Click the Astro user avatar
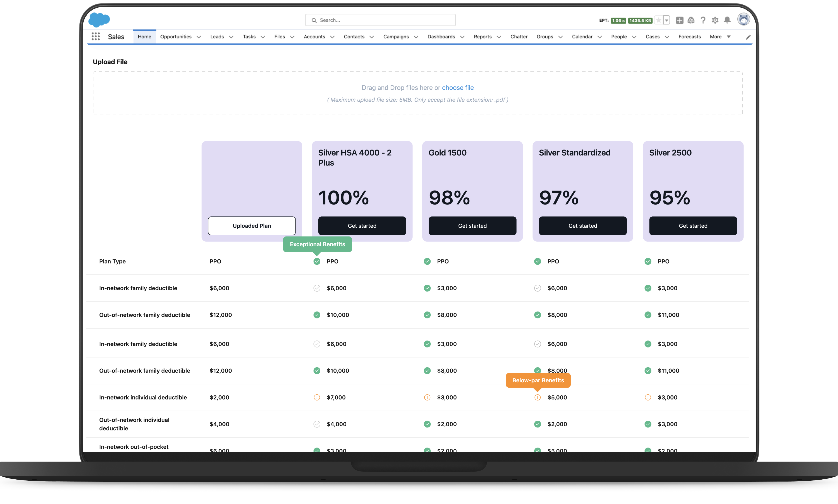Image resolution: width=838 pixels, height=504 pixels. (743, 19)
